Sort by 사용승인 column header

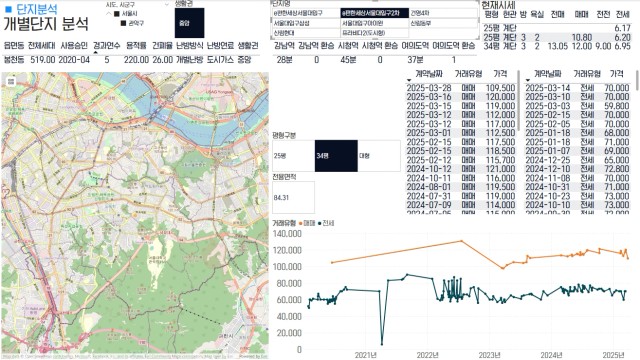(x=74, y=45)
